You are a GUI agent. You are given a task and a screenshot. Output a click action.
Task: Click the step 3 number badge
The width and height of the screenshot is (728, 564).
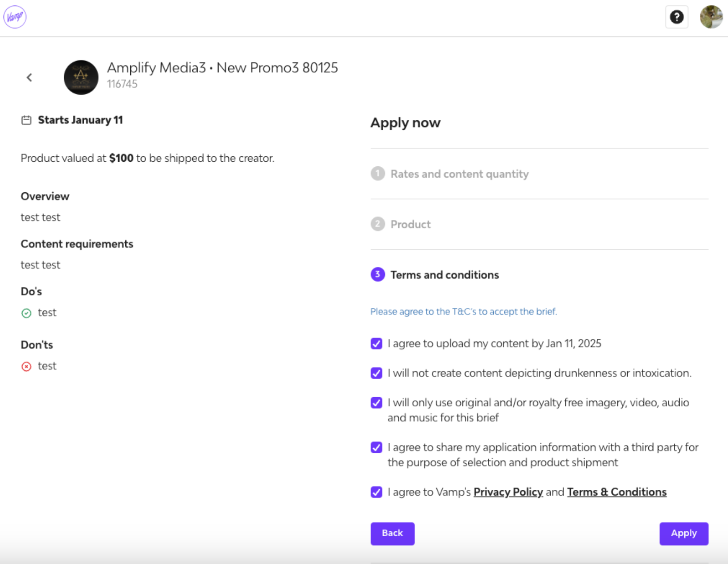(378, 274)
